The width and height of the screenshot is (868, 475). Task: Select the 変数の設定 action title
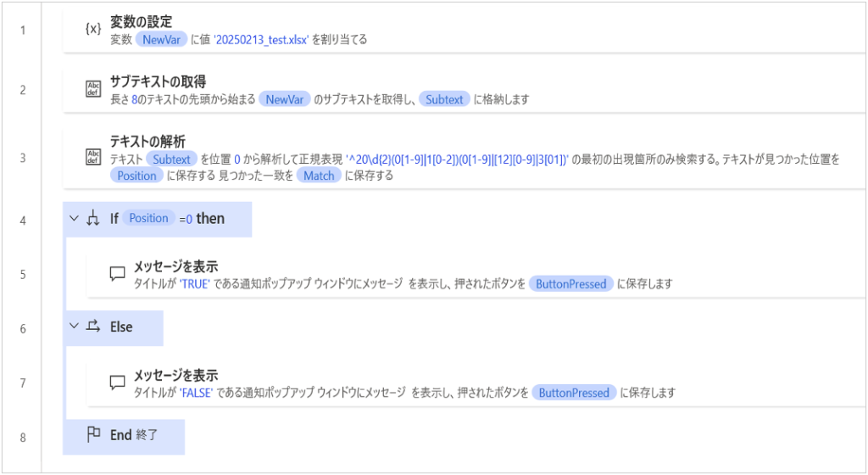pyautogui.click(x=141, y=22)
